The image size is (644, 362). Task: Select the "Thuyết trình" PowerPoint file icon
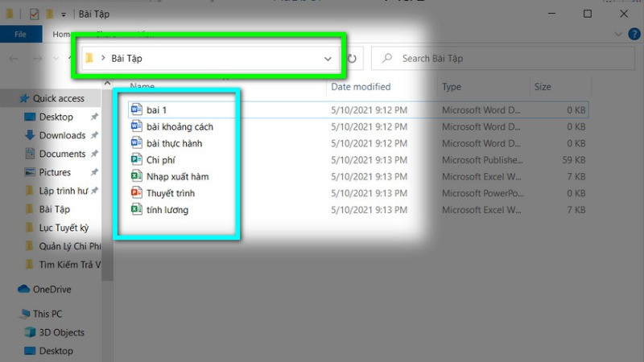pos(136,193)
